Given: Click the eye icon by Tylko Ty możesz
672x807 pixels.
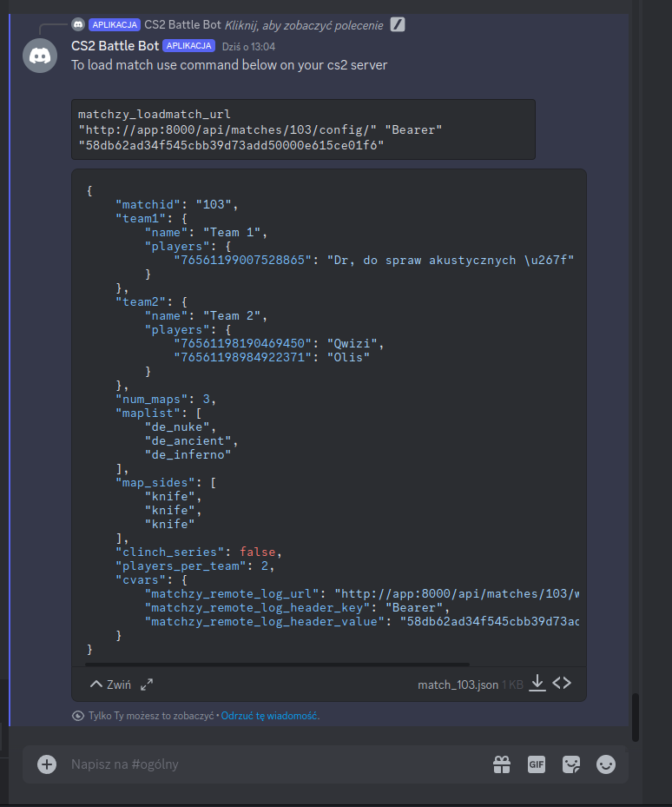Looking at the screenshot, I should 78,716.
